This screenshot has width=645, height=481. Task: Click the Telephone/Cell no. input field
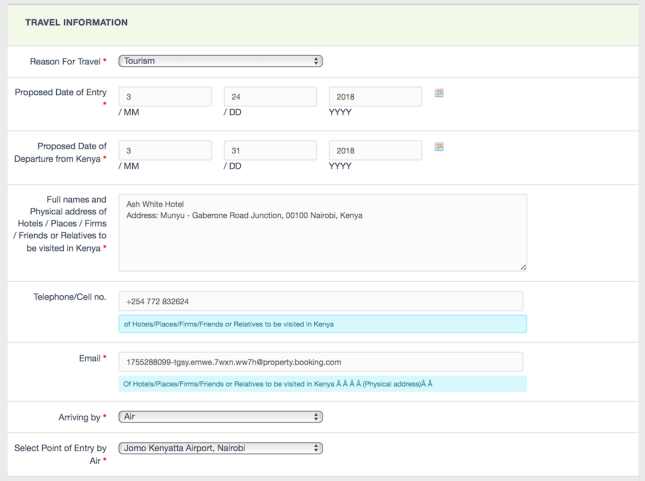(320, 301)
